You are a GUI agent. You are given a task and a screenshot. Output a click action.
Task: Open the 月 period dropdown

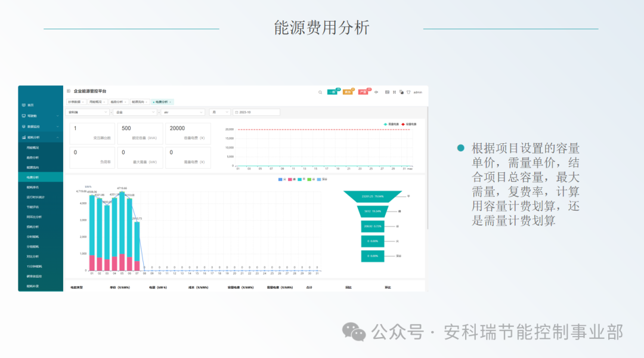[x=221, y=112]
